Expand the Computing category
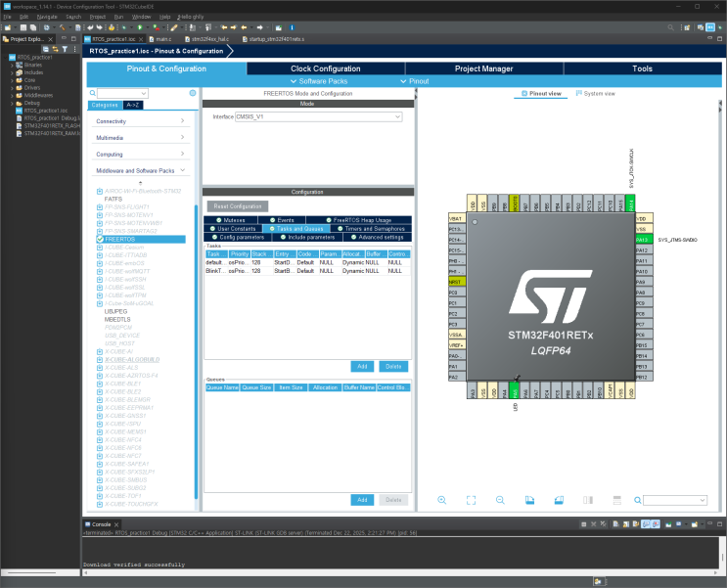This screenshot has width=727, height=588. point(140,154)
